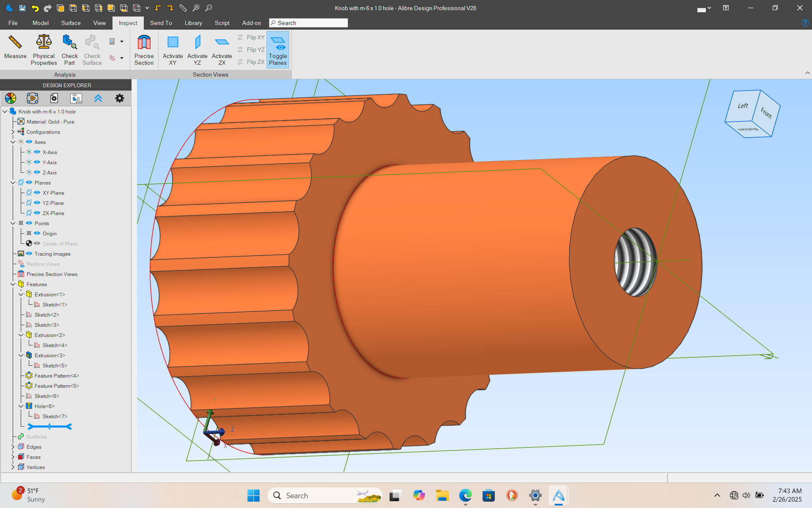
Task: Run the Check Part tool
Action: pyautogui.click(x=69, y=50)
